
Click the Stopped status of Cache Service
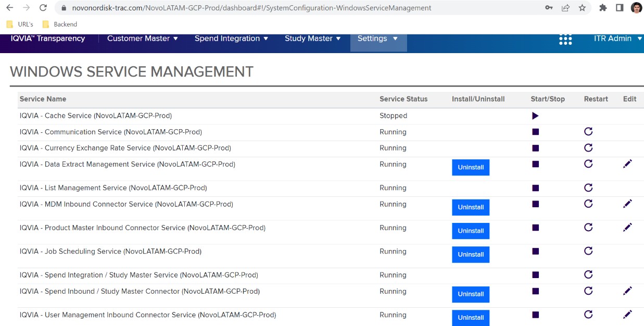coord(393,116)
